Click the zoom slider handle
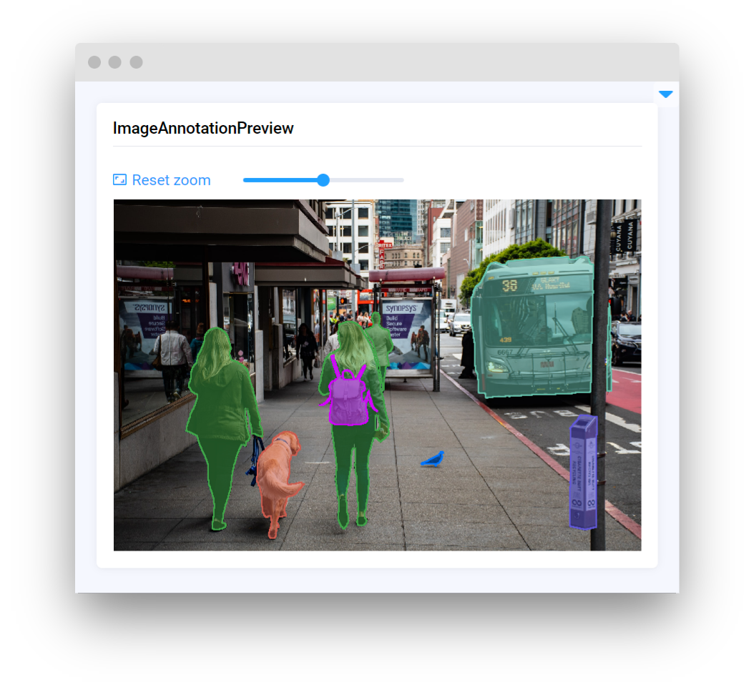 [323, 180]
